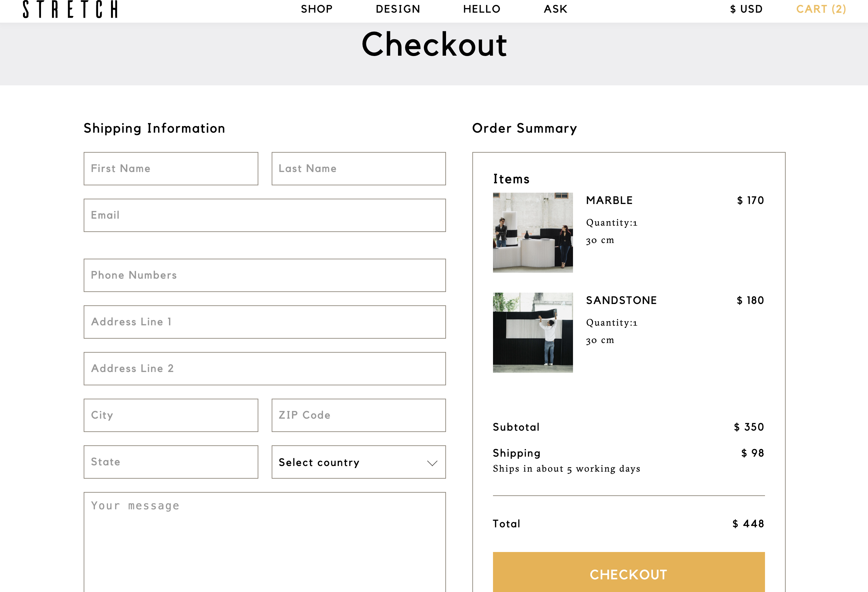Open the SANDSTONE product thumbnail

click(533, 332)
